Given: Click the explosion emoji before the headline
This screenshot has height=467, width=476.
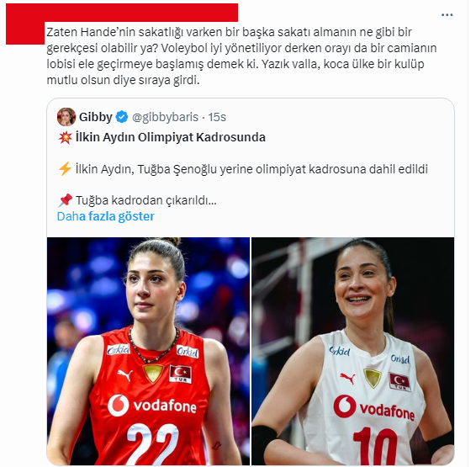Looking at the screenshot, I should click(65, 137).
